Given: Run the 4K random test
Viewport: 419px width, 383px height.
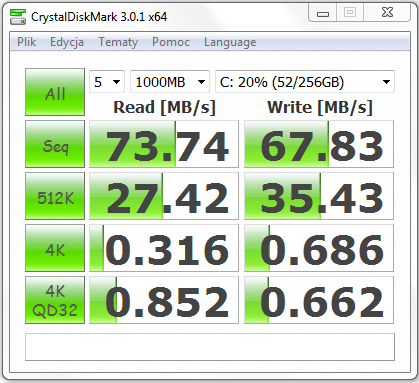Looking at the screenshot, I should (55, 248).
